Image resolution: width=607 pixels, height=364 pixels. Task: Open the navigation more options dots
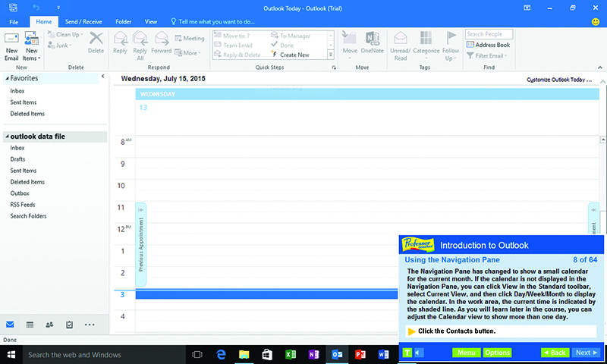pyautogui.click(x=90, y=325)
